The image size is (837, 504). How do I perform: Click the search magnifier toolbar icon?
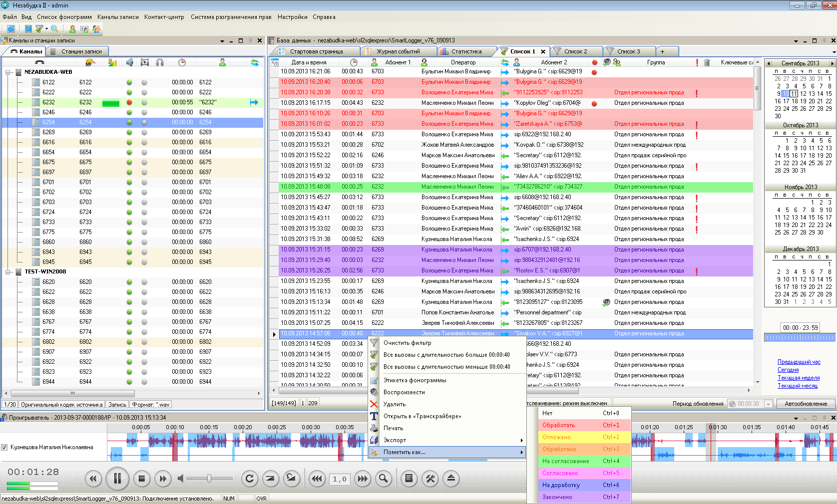[54, 29]
